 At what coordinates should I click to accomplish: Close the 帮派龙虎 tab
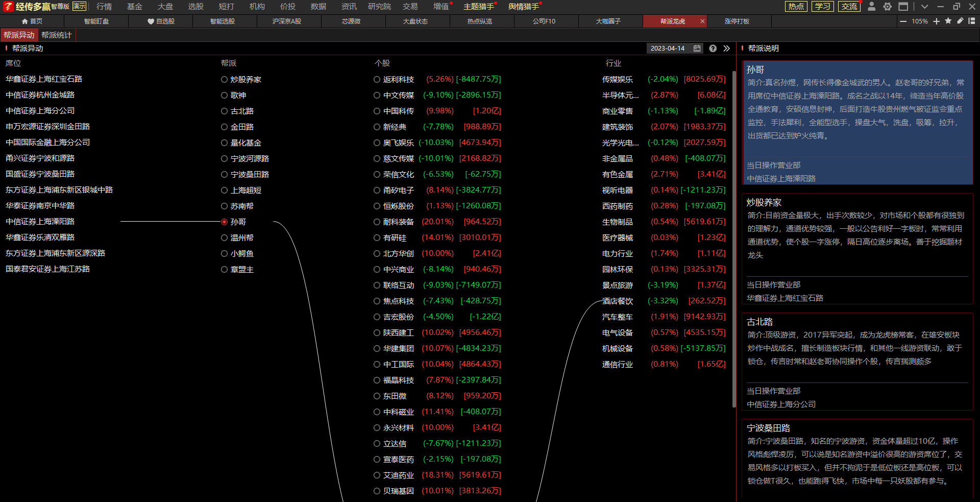click(x=702, y=21)
